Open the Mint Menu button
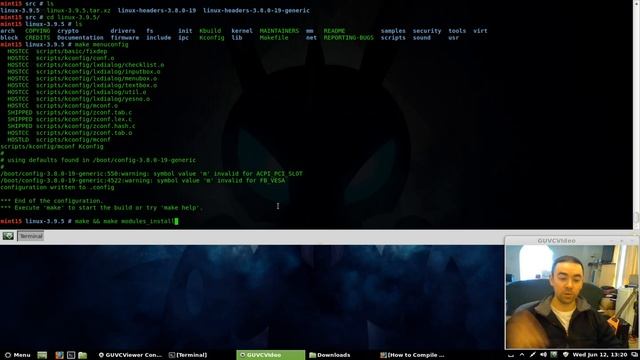The image size is (640, 360). [17, 355]
